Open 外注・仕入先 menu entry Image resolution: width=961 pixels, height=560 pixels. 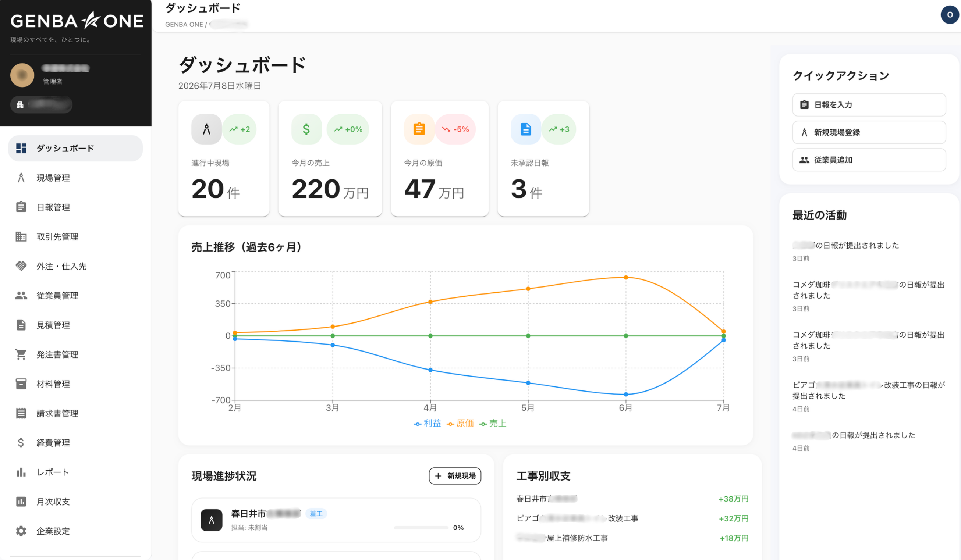75,266
